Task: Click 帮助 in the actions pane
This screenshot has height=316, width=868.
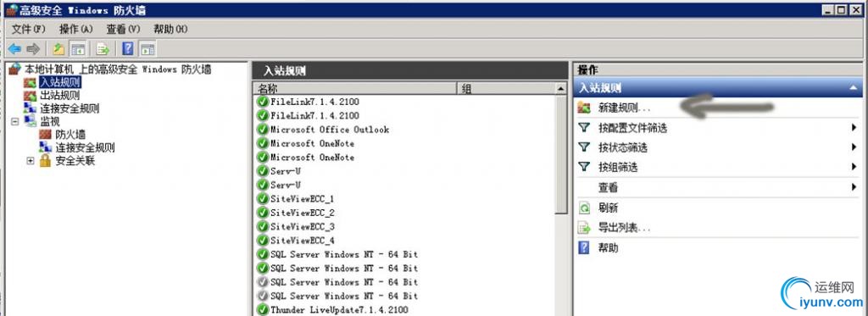Action: pos(609,248)
